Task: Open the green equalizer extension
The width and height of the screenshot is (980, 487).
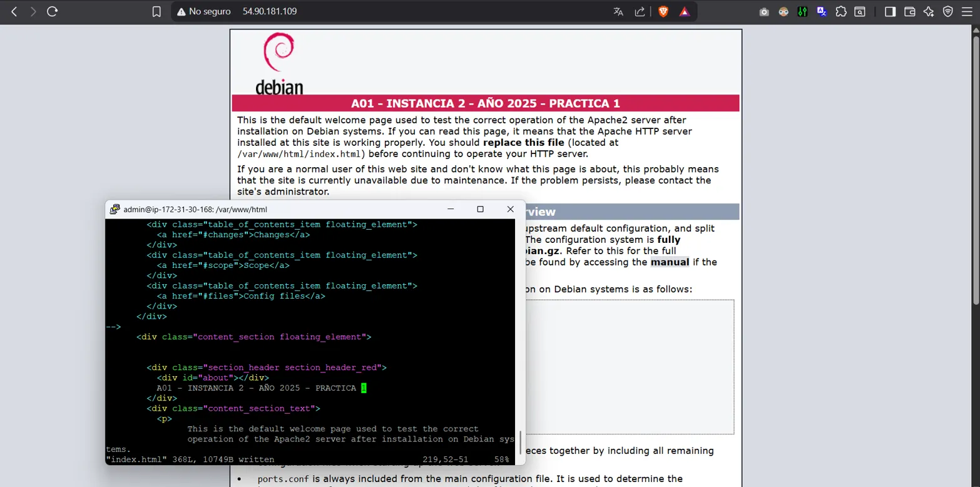Action: click(802, 12)
